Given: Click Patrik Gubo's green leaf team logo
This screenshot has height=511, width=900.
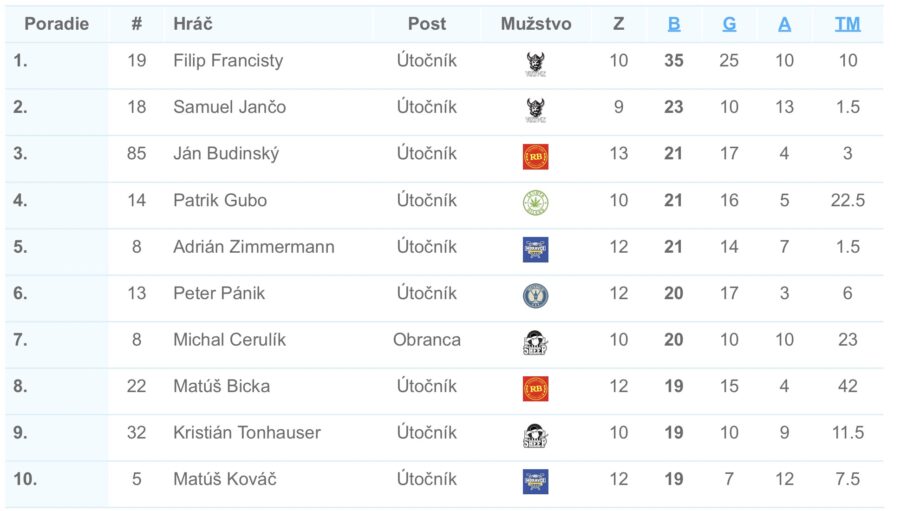Looking at the screenshot, I should [x=536, y=203].
